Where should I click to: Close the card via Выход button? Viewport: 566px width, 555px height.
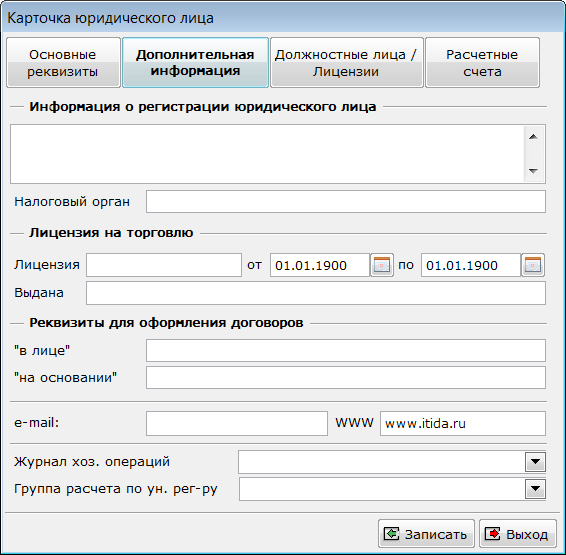(x=518, y=534)
